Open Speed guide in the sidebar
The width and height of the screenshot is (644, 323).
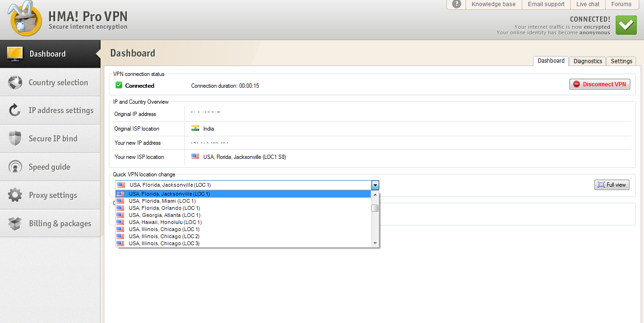[x=50, y=167]
